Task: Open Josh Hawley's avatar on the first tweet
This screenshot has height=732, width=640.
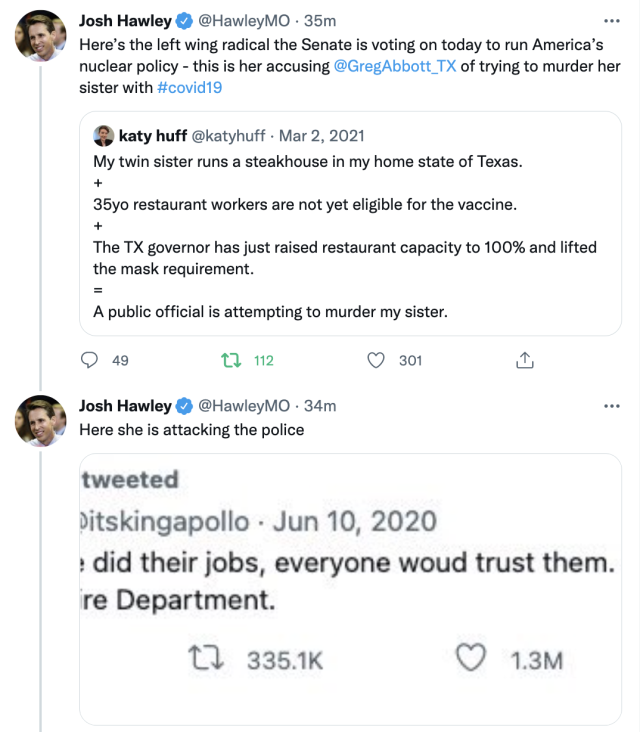Action: (x=40, y=37)
